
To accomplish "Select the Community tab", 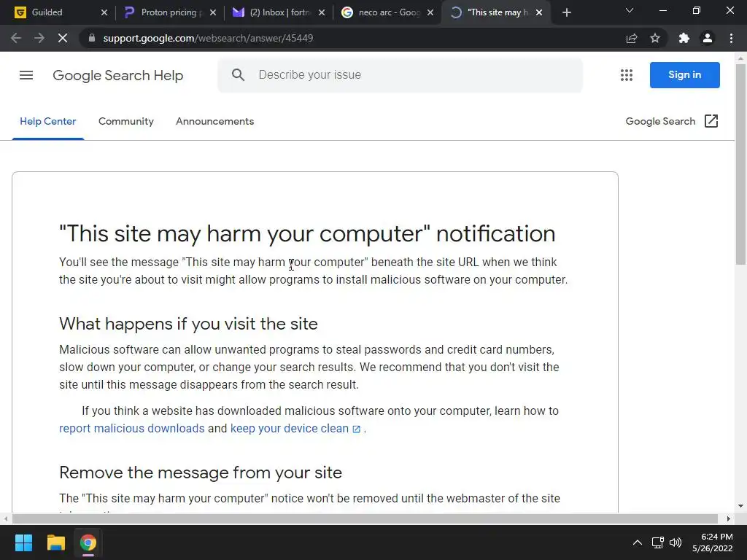I will point(125,122).
